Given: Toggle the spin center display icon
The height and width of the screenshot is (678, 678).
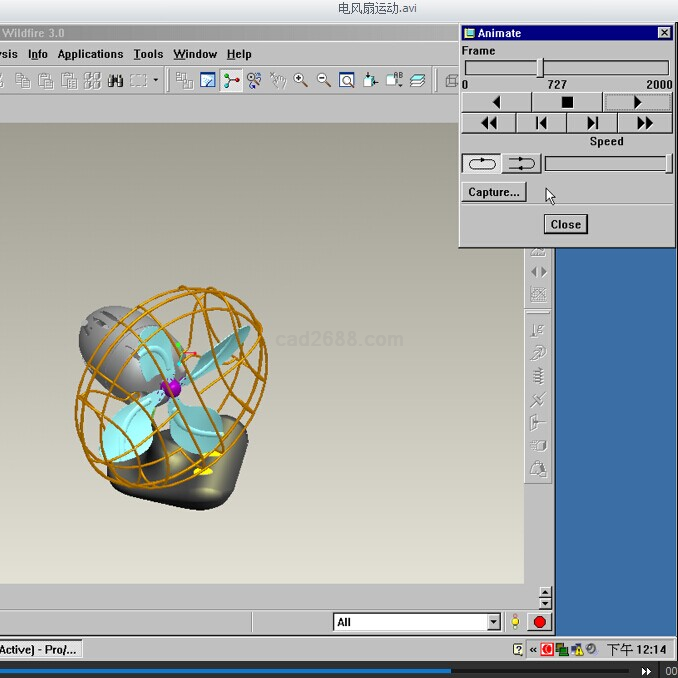Looking at the screenshot, I should tap(231, 81).
